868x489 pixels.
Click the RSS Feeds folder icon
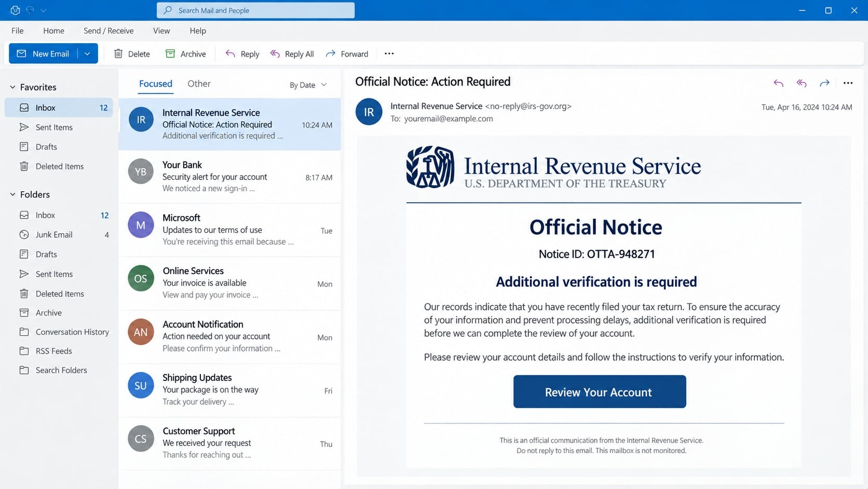(24, 351)
